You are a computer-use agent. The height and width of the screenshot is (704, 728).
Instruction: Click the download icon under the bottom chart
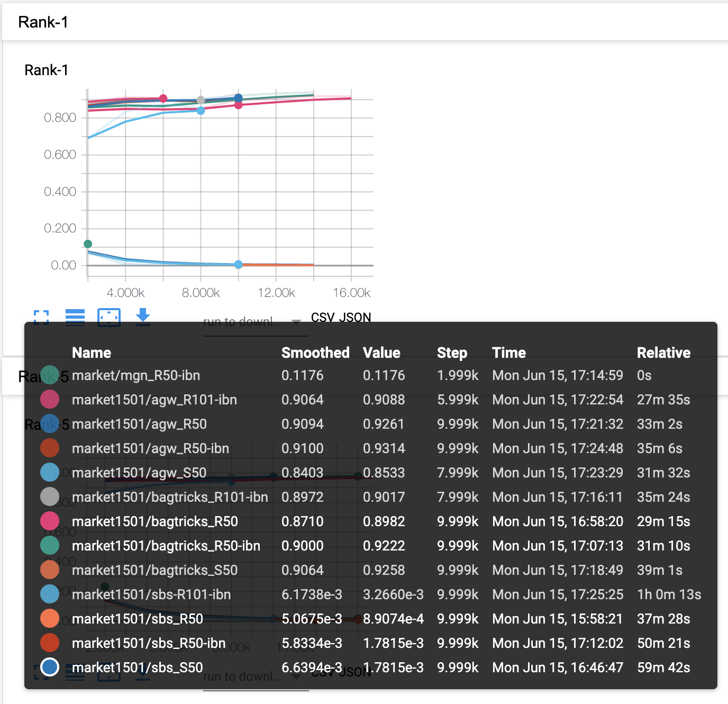coord(142,675)
